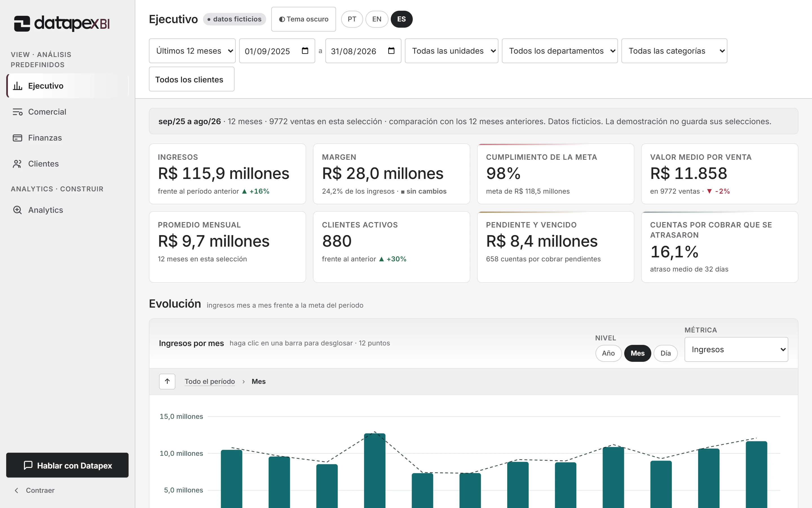Click the chat bubble icon in Hablar con Datapex
Screen dimensions: 812x508
[x=28, y=465]
